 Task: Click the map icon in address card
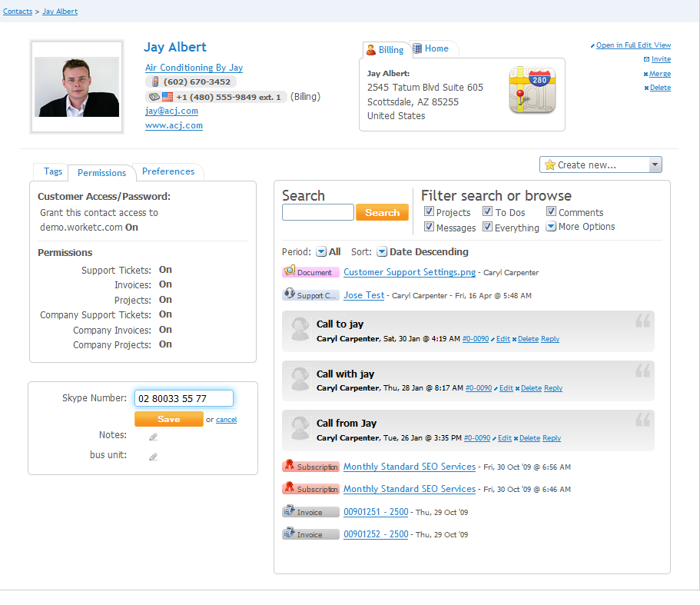coord(530,90)
